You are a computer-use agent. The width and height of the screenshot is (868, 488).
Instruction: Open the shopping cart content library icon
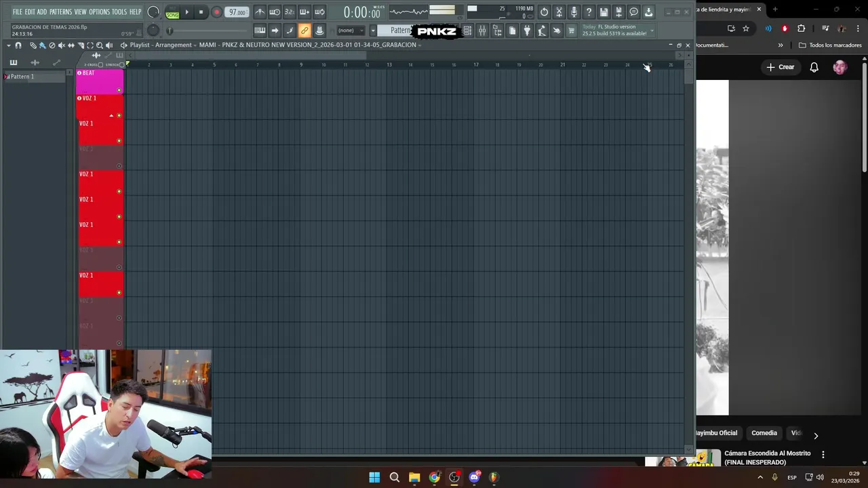[571, 30]
